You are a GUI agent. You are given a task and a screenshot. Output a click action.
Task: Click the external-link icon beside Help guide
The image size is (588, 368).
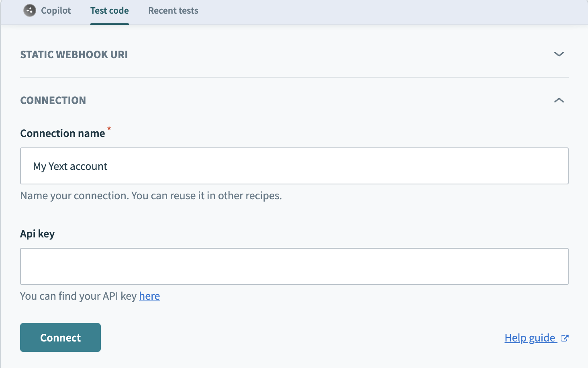click(x=564, y=338)
